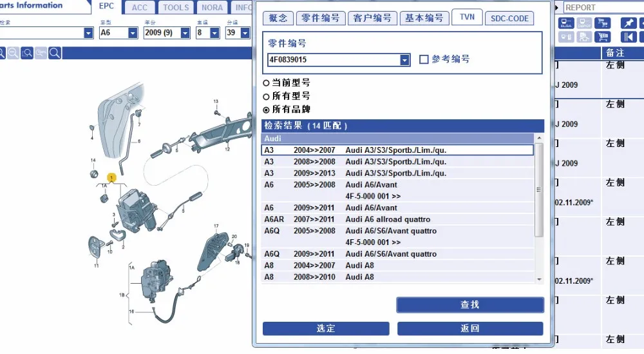Select row A6Q 2009>>2011 Avant quattro
The image size is (644, 354).
tap(397, 253)
